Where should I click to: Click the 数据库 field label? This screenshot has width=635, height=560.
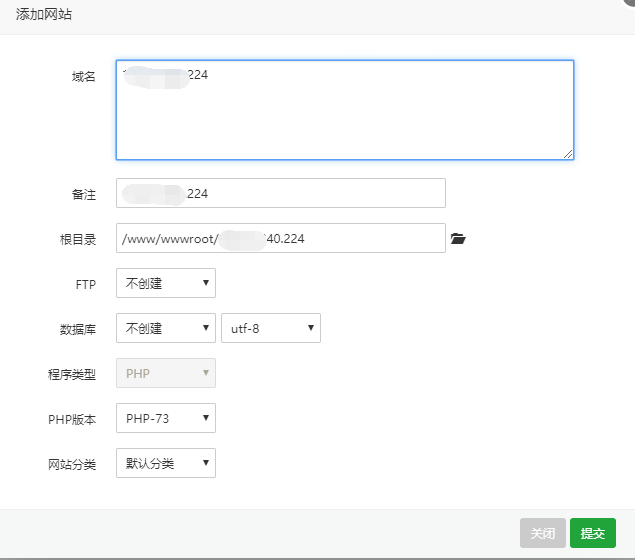[x=77, y=329]
